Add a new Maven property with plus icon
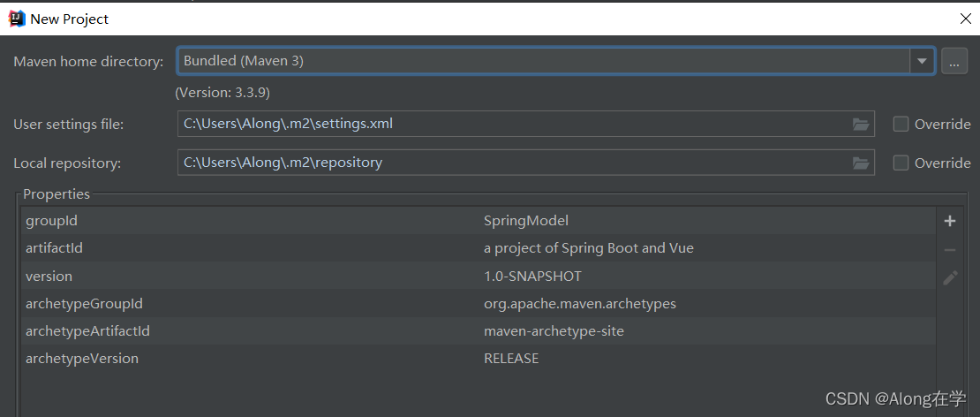The image size is (980, 417). click(950, 221)
